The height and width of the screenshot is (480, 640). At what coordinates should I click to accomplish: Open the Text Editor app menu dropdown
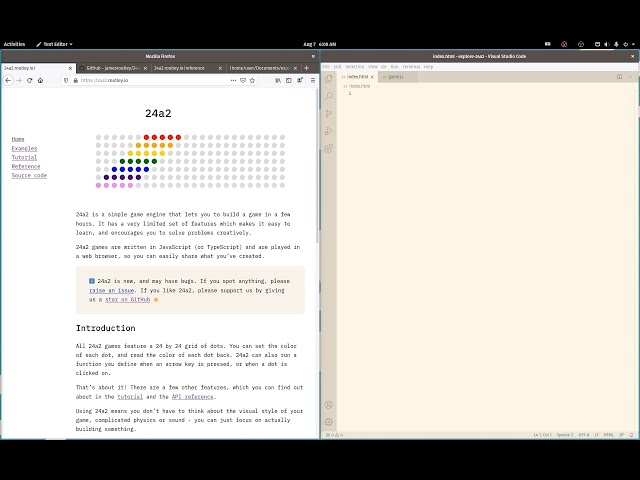(x=53, y=44)
